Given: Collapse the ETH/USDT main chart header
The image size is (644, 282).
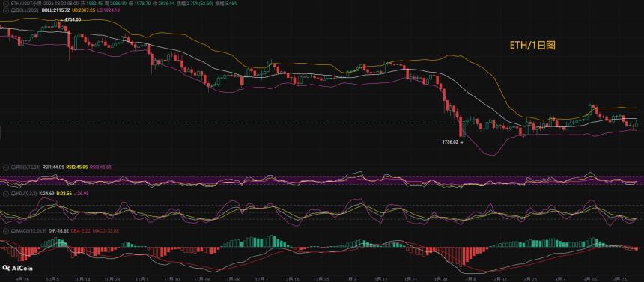Looking at the screenshot, I should click(x=6, y=3).
